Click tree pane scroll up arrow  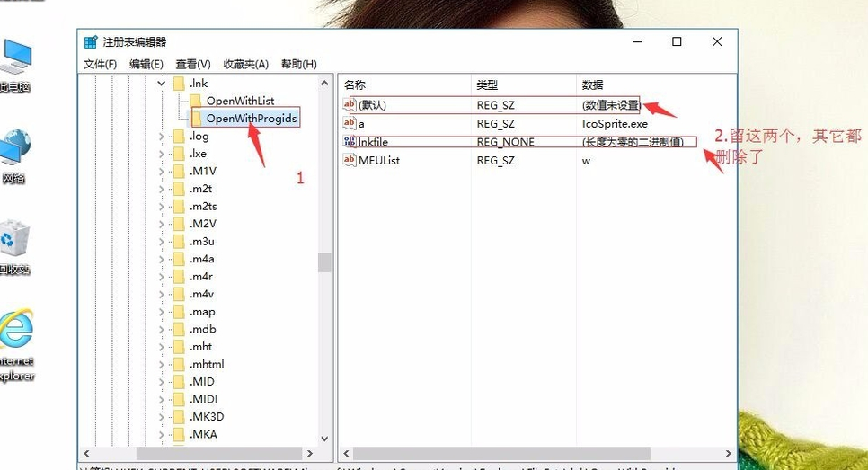pos(324,83)
